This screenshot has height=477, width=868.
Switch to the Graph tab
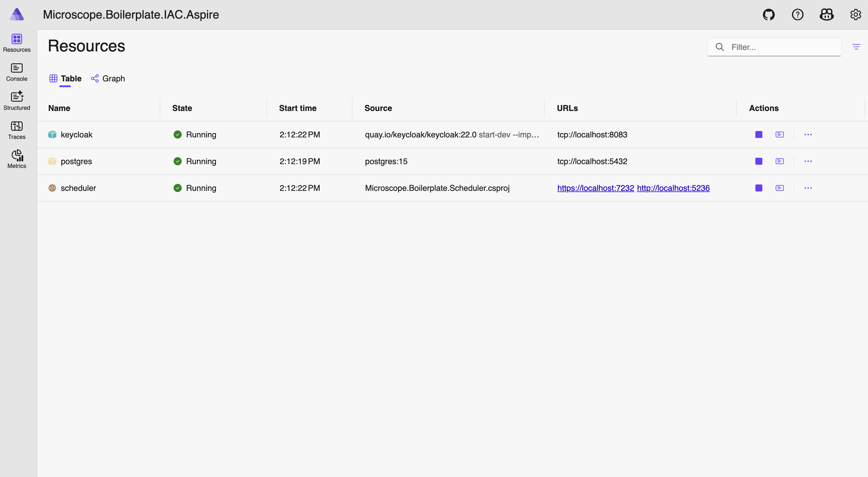(108, 78)
